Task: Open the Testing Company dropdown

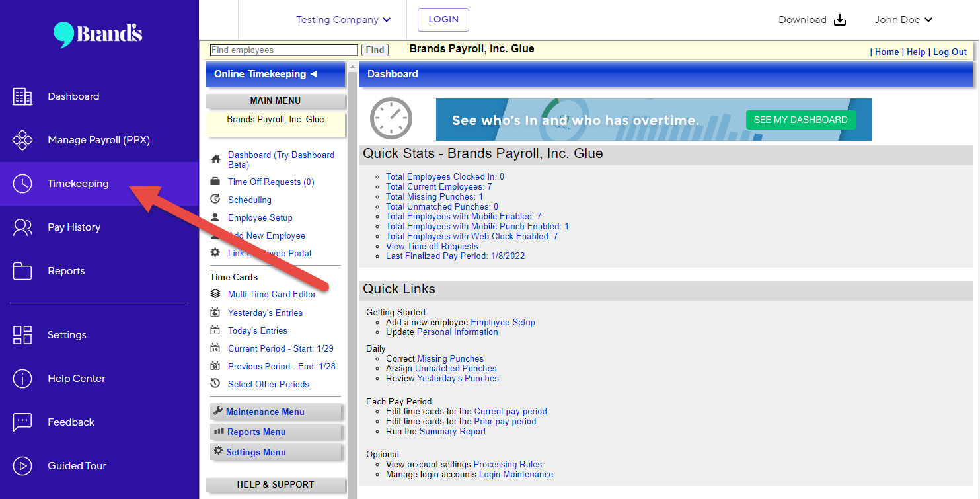Action: point(344,20)
